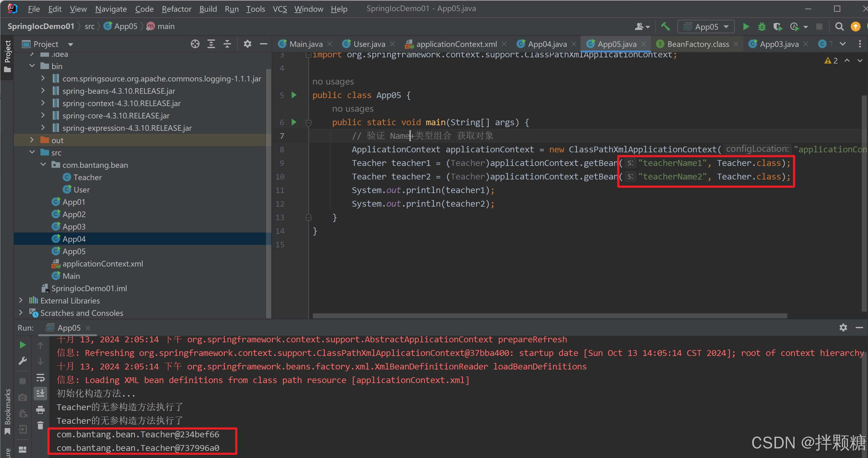This screenshot has width=868, height=458.
Task: Click the Debug bug icon in toolbar
Action: [x=762, y=27]
